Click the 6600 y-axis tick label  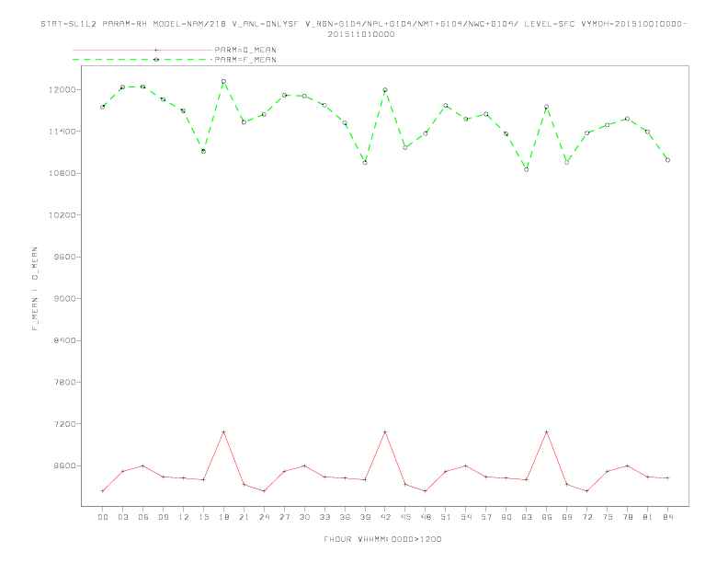[x=64, y=465]
